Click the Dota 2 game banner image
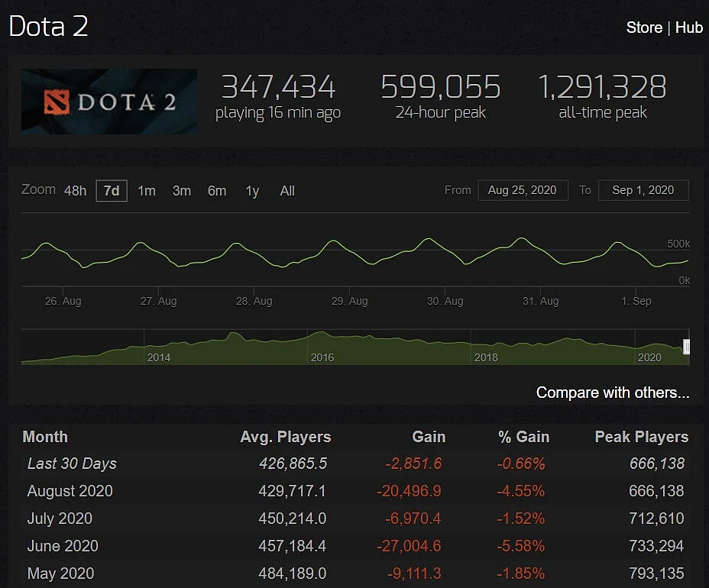This screenshot has width=709, height=588. pyautogui.click(x=109, y=102)
